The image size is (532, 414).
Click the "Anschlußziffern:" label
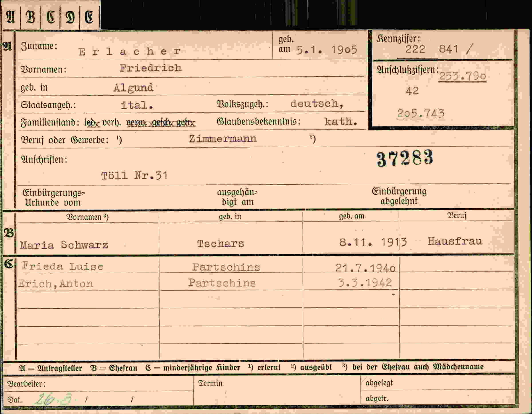point(408,70)
